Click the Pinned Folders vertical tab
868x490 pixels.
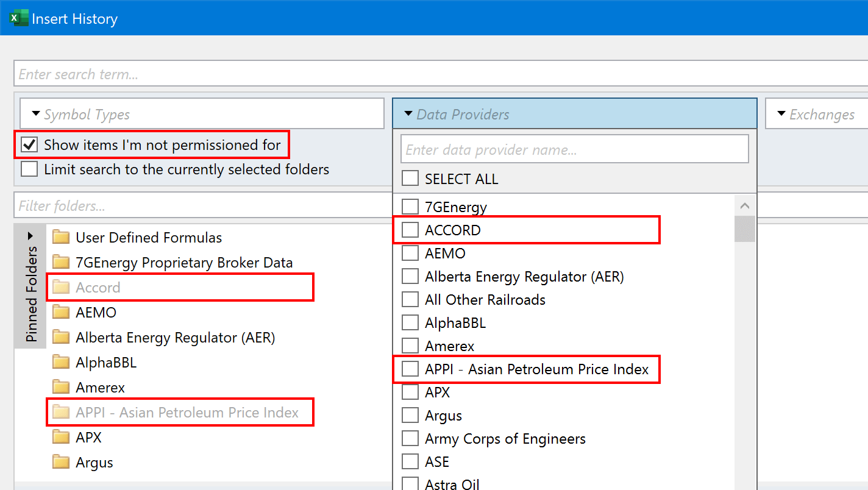tap(30, 286)
